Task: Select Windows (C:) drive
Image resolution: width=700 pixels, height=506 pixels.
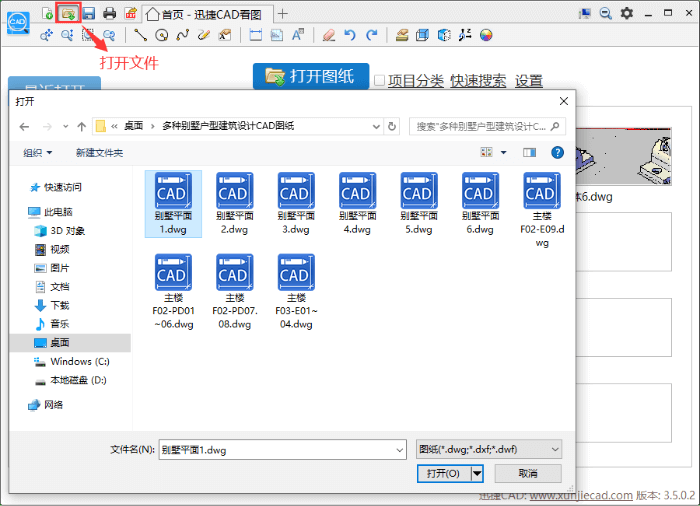Action: [72, 361]
